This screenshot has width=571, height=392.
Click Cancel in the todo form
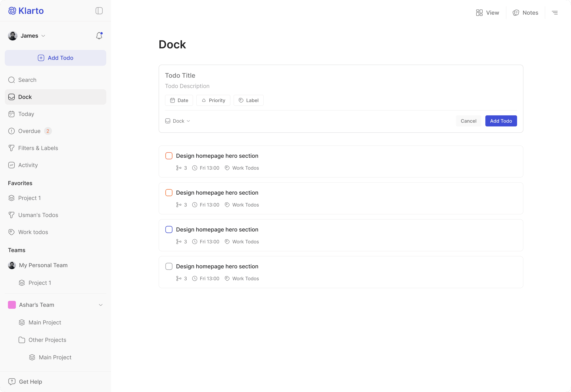[468, 121]
